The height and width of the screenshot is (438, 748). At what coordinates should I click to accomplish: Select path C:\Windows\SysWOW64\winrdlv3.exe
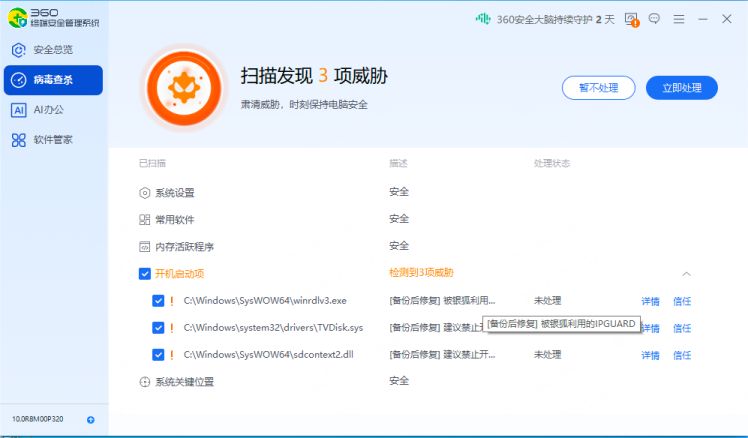coord(265,301)
